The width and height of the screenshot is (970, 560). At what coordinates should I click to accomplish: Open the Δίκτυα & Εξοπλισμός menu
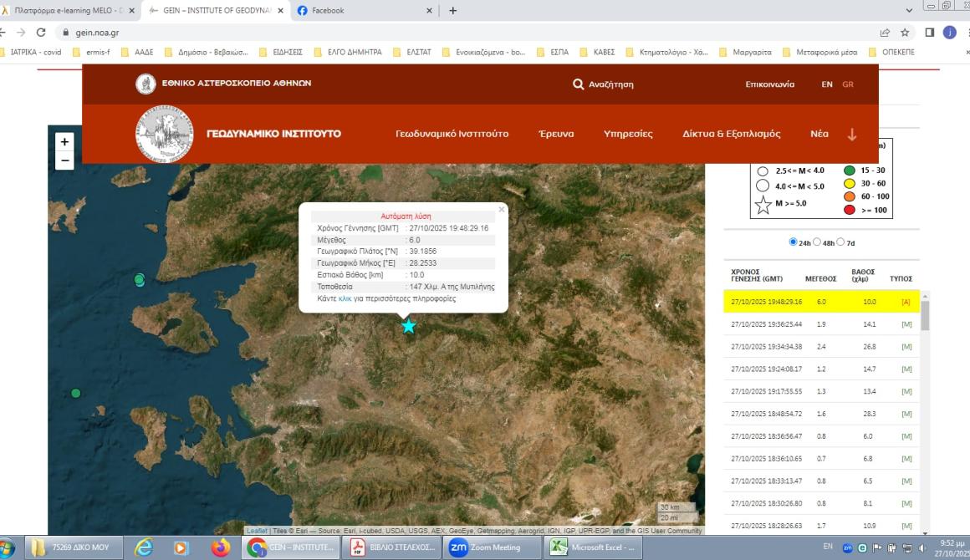pos(731,134)
